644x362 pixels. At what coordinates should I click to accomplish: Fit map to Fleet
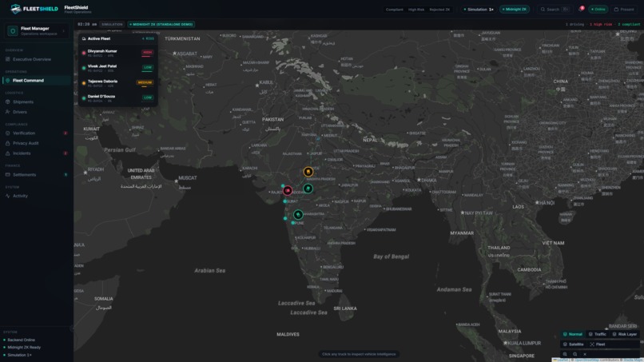pyautogui.click(x=598, y=344)
